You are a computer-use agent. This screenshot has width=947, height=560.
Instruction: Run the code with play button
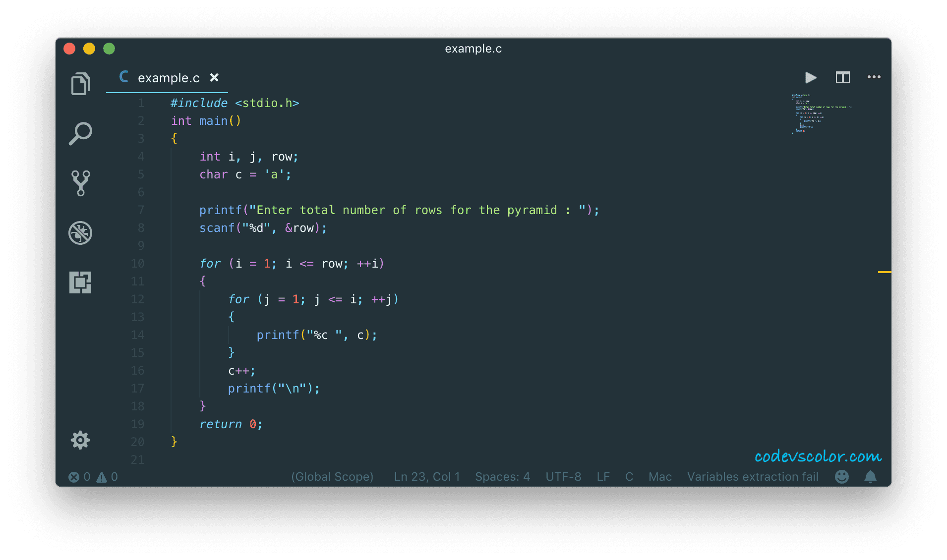(811, 78)
